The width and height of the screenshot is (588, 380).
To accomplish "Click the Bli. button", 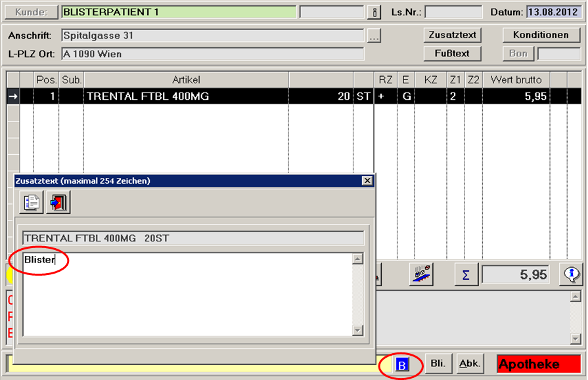I will pos(438,363).
